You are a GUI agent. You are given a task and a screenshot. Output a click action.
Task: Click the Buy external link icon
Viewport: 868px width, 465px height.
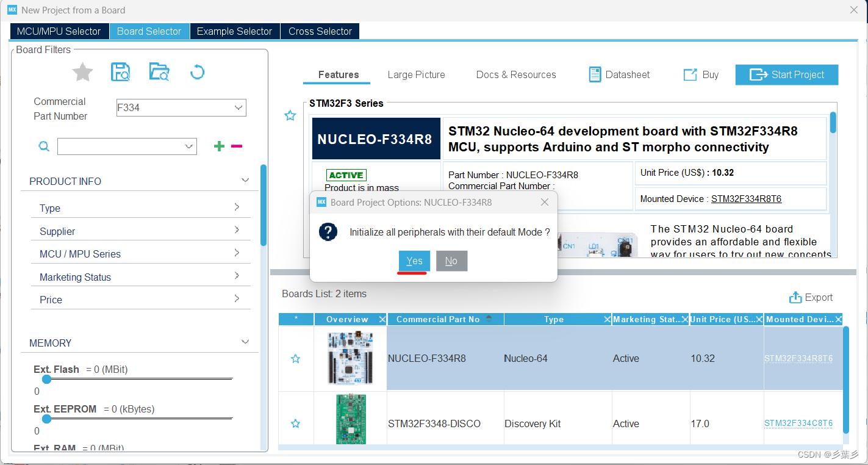[690, 74]
